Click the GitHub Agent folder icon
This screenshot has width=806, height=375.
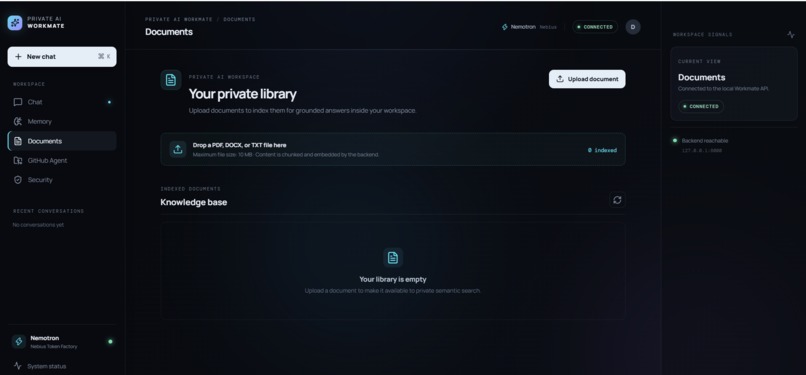(x=18, y=161)
